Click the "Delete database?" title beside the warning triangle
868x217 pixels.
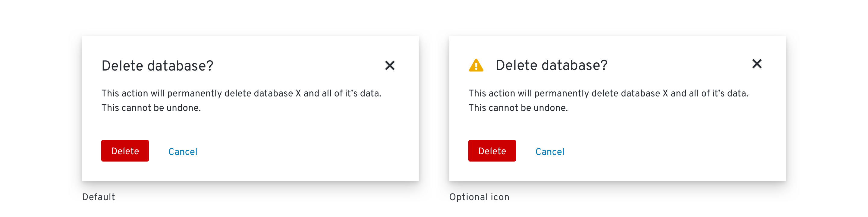[551, 65]
